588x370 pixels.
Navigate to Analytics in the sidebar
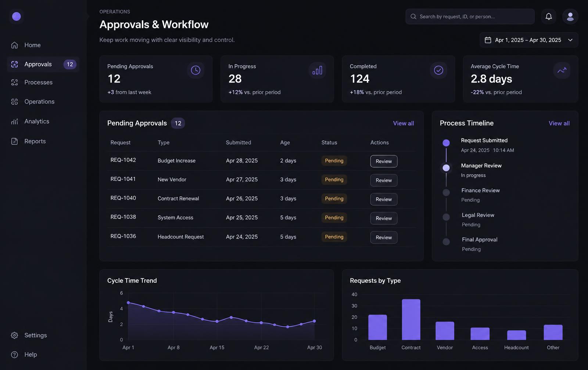[x=43, y=121]
